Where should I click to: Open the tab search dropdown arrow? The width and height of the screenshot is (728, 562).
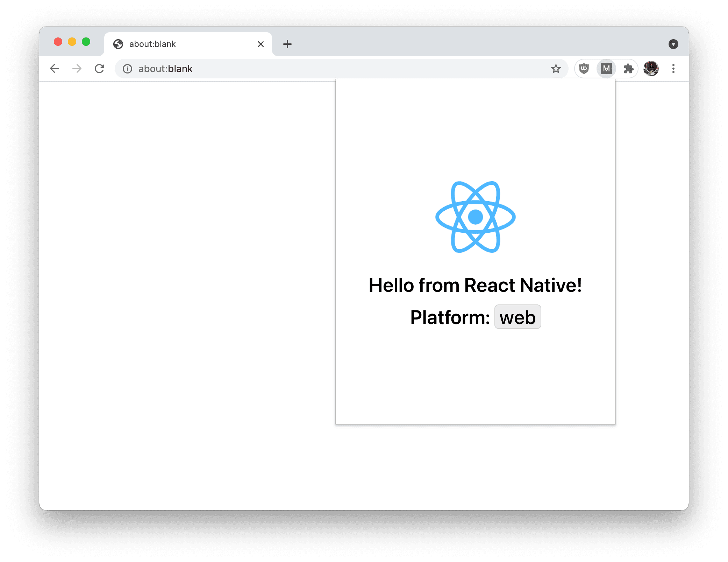pyautogui.click(x=673, y=44)
